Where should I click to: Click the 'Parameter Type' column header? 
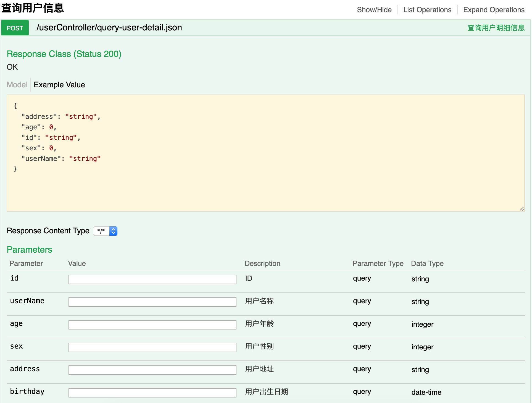tap(378, 263)
